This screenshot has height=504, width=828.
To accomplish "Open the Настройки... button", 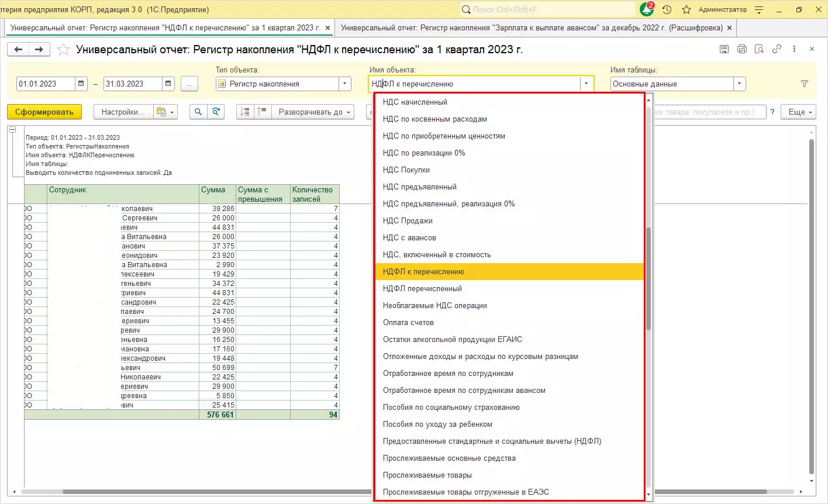I will pyautogui.click(x=123, y=112).
